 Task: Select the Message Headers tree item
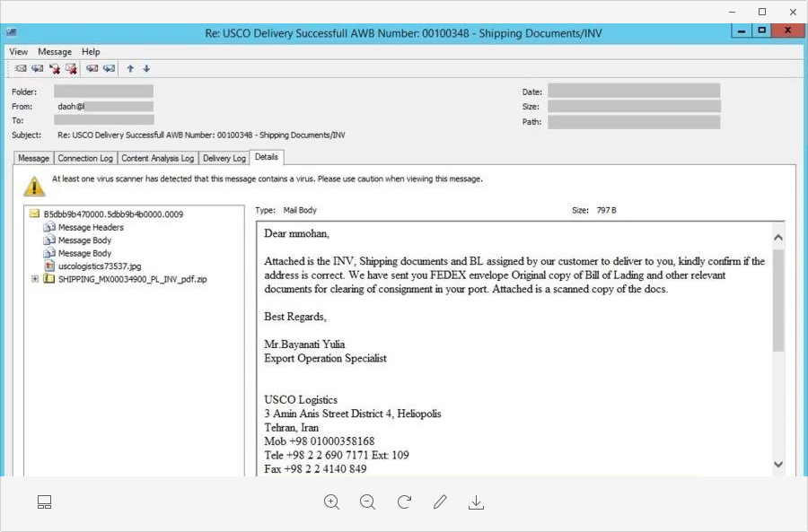(x=91, y=227)
